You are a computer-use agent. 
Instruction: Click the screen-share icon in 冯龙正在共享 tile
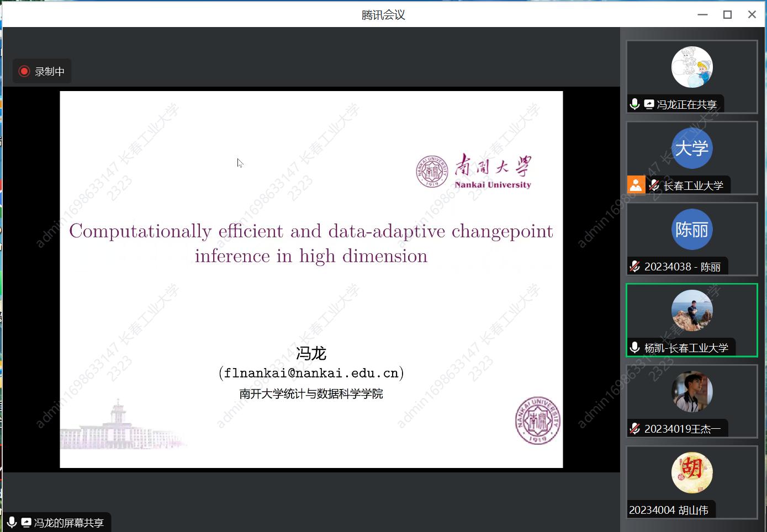coord(649,104)
